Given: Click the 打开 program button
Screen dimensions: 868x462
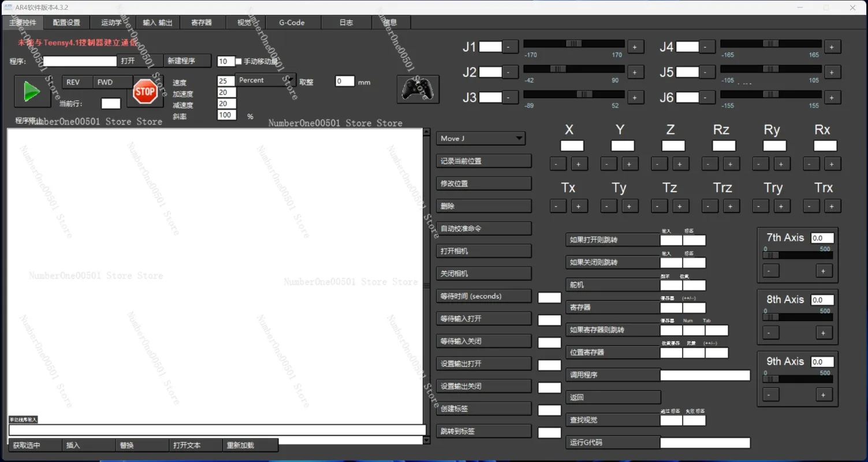Looking at the screenshot, I should (140, 61).
